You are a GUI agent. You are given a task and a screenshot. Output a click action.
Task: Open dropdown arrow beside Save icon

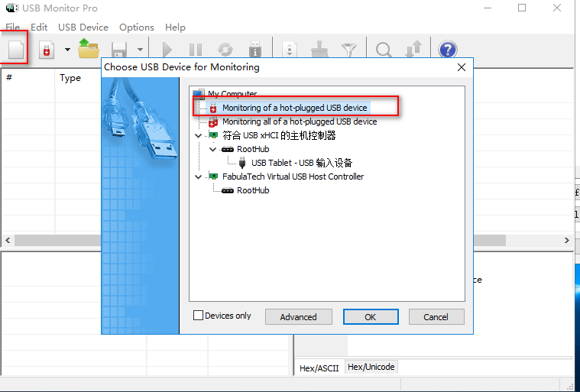(x=140, y=50)
